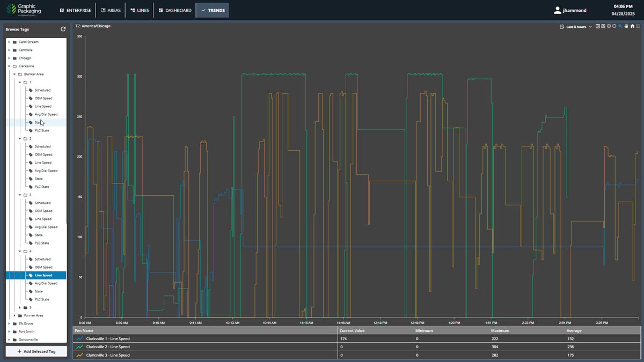Click the Clarksville 1 current value 174
644x362 pixels.
tap(343, 339)
